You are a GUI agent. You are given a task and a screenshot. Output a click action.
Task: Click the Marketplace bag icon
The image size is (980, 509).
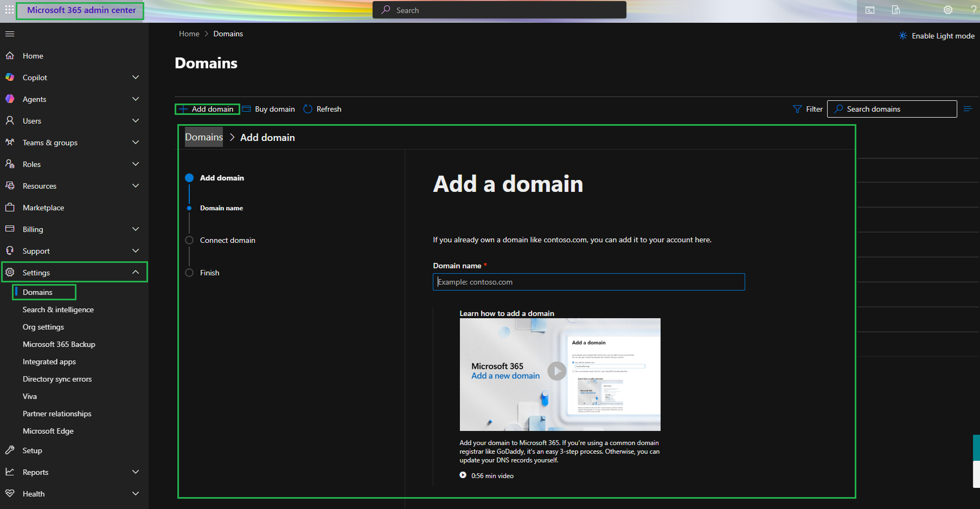pos(10,208)
